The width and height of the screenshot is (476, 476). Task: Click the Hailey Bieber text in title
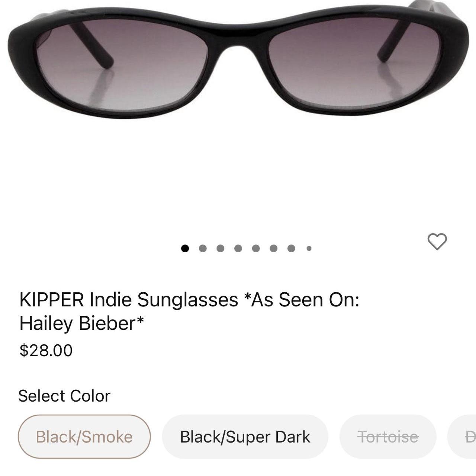click(80, 323)
